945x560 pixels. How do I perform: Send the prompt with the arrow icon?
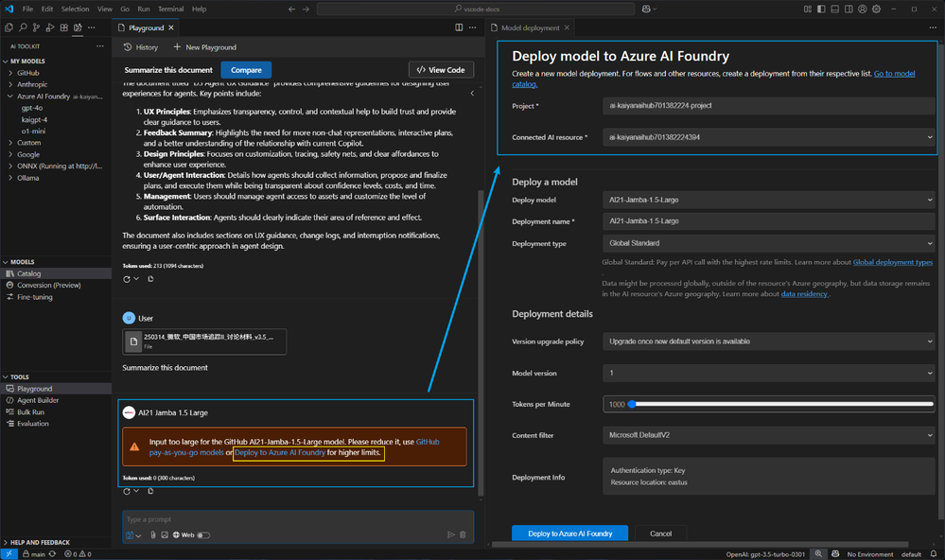(x=451, y=534)
